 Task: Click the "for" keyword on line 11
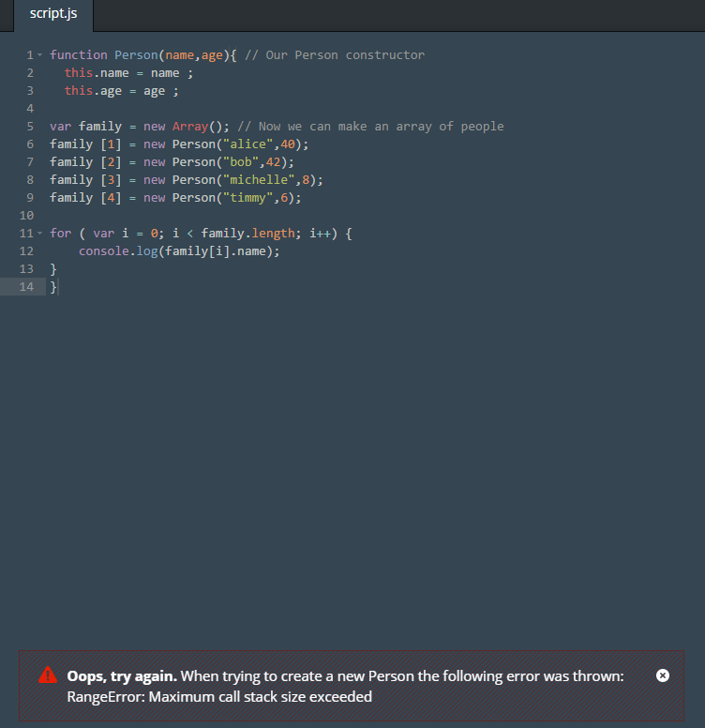click(61, 234)
